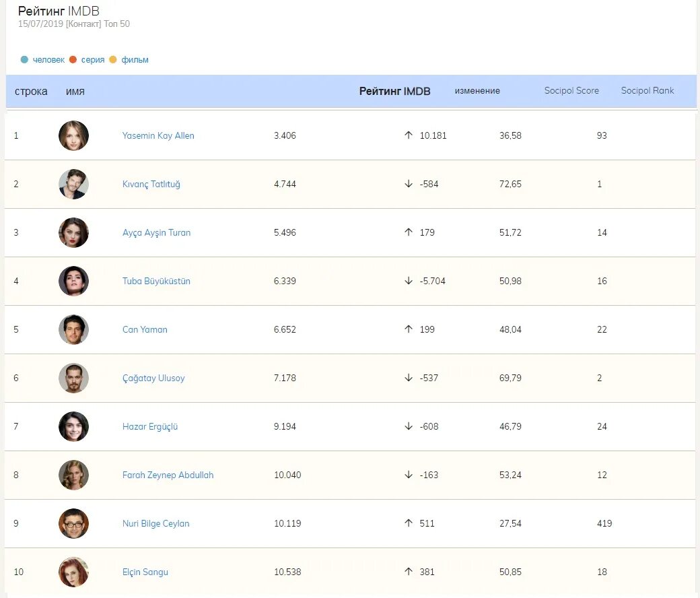
Task: Sort by the 'Рейтинг IMDB' column header
Action: (394, 91)
